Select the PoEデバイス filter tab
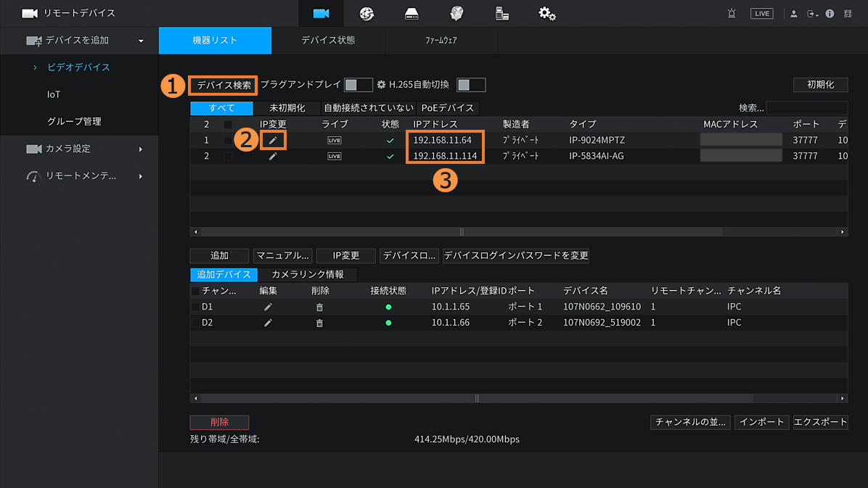The height and width of the screenshot is (488, 868). click(x=447, y=108)
